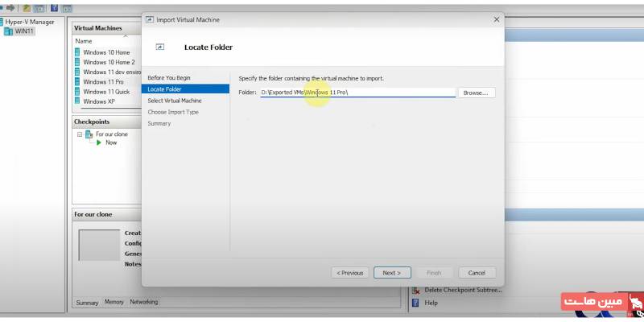The height and width of the screenshot is (322, 644).
Task: Click the Name column sort arrow
Action: click(x=126, y=36)
